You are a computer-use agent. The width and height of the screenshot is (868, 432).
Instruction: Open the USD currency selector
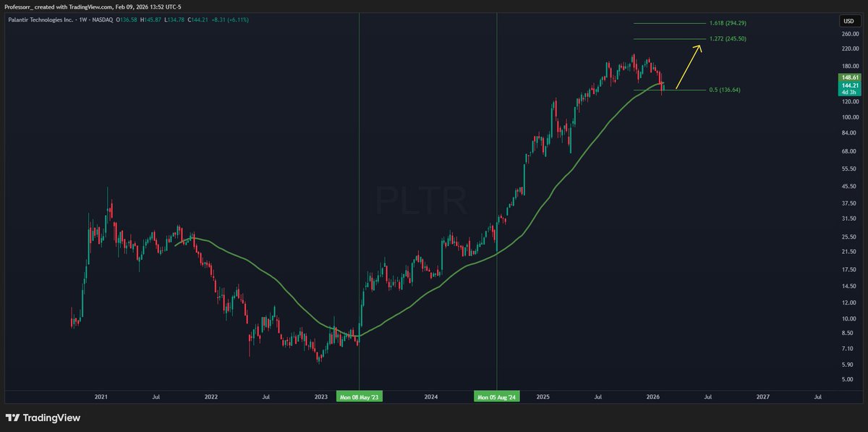click(849, 20)
